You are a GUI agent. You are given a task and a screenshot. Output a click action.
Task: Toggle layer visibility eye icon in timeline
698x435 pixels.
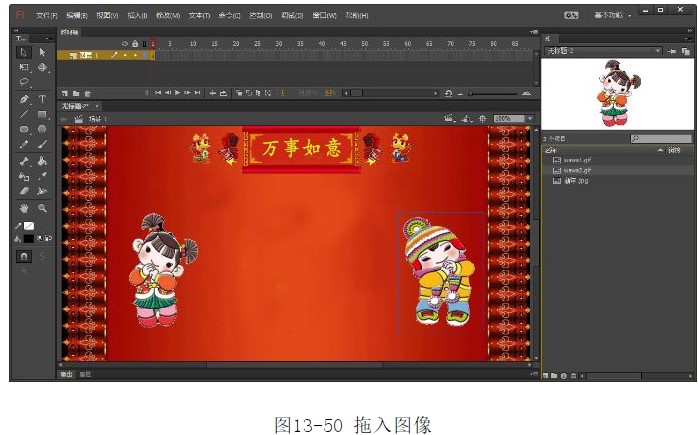coord(124,44)
